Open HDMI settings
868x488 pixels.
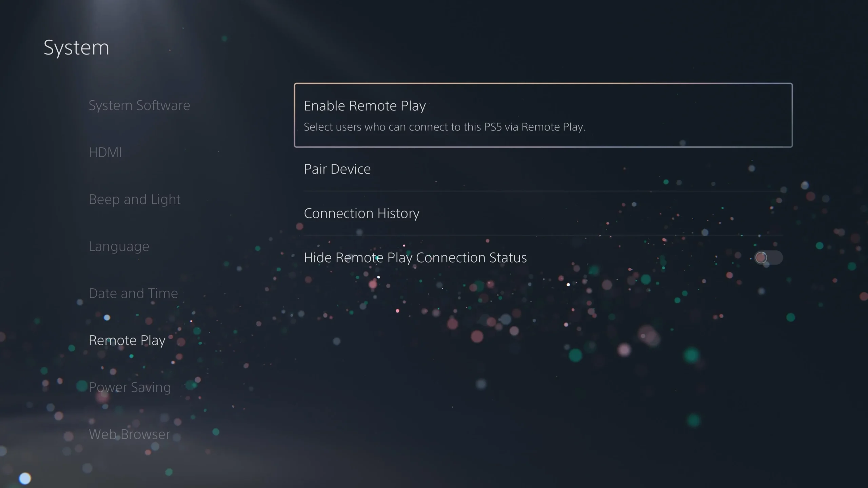click(x=105, y=152)
